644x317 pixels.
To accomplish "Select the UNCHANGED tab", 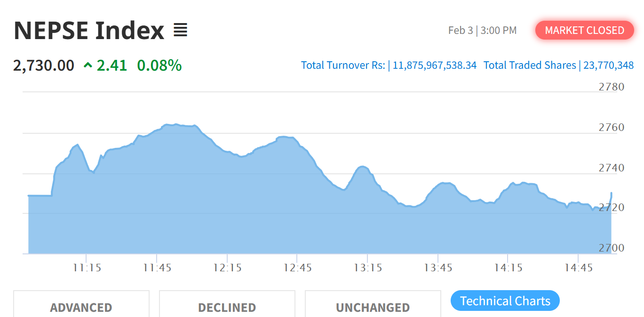I will coord(373,307).
